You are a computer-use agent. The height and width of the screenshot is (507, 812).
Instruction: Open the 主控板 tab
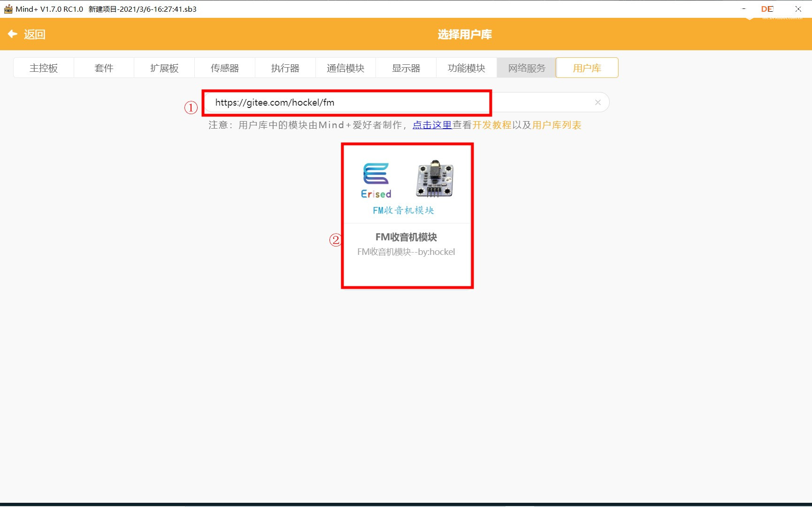click(44, 68)
